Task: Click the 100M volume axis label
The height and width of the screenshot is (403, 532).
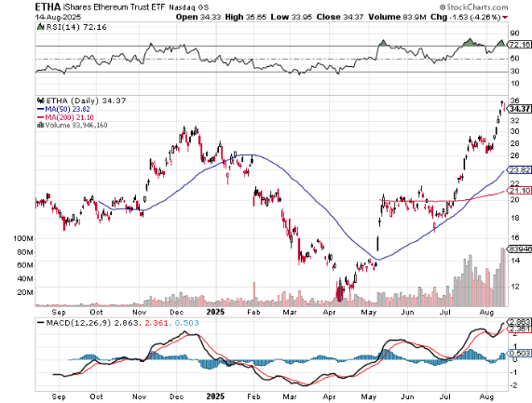Action: 23,238
